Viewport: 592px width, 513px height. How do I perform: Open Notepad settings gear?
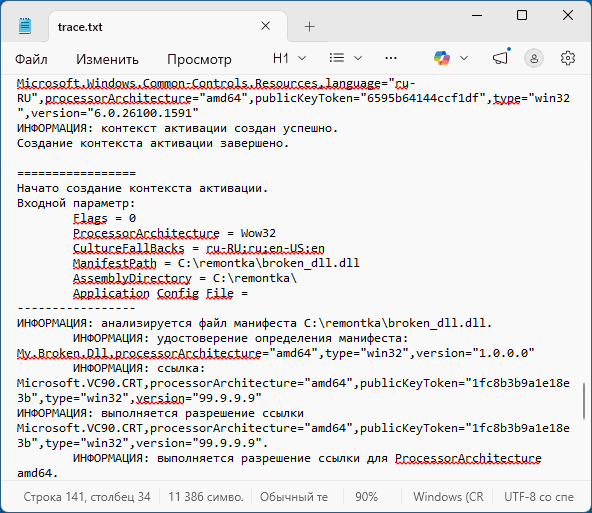pyautogui.click(x=567, y=59)
